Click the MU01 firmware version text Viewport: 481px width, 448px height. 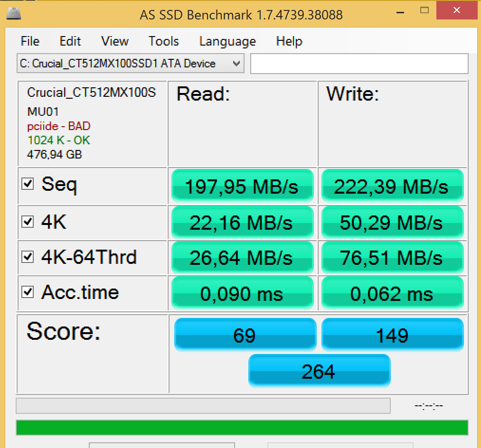coord(43,112)
